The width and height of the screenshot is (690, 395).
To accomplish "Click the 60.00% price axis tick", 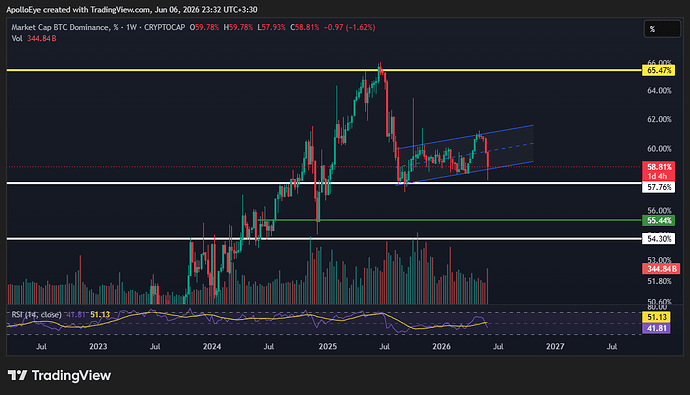I will [659, 149].
